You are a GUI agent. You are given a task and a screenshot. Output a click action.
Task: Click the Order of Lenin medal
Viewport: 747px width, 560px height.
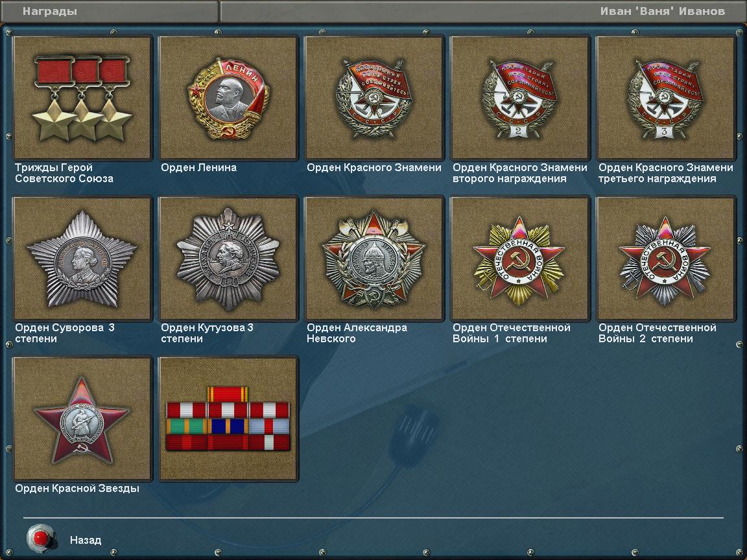click(x=228, y=98)
